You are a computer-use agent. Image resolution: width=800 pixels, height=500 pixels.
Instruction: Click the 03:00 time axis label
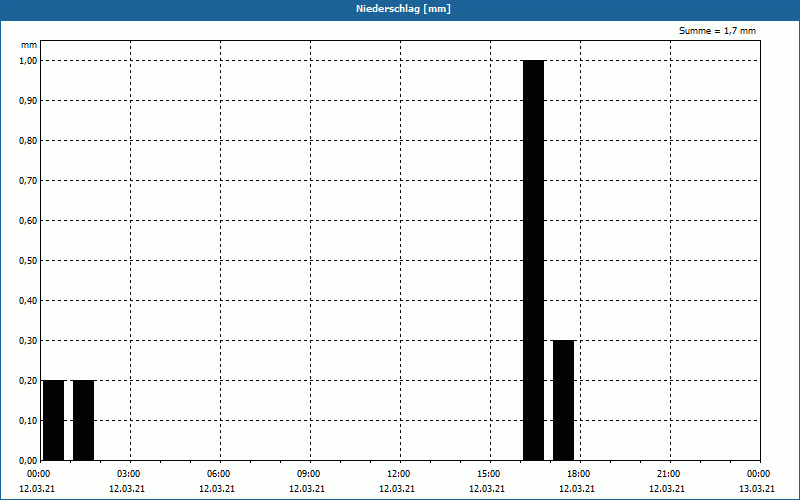tap(129, 474)
